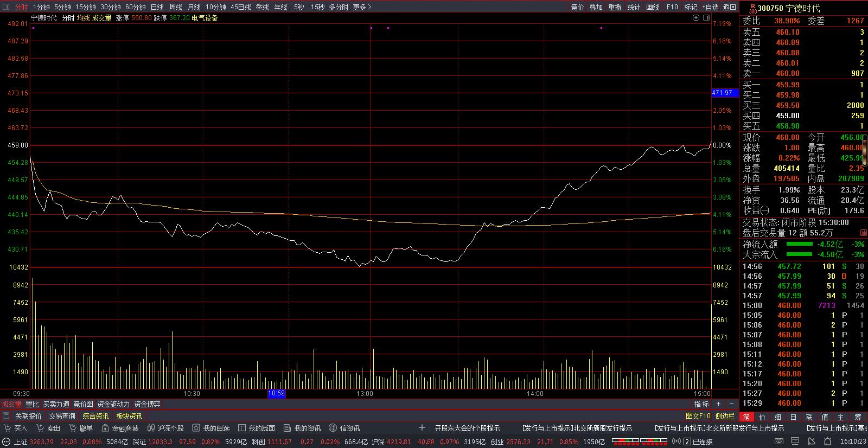This screenshot has height=448, width=868.
Task: Click the plus button next to 指标
Action: click(718, 404)
